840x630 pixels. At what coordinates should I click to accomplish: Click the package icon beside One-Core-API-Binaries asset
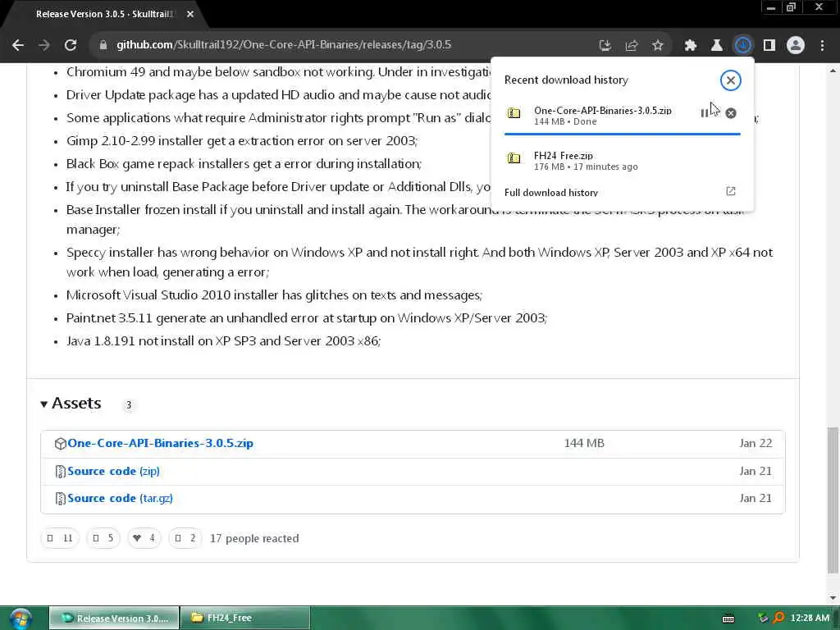click(x=60, y=444)
